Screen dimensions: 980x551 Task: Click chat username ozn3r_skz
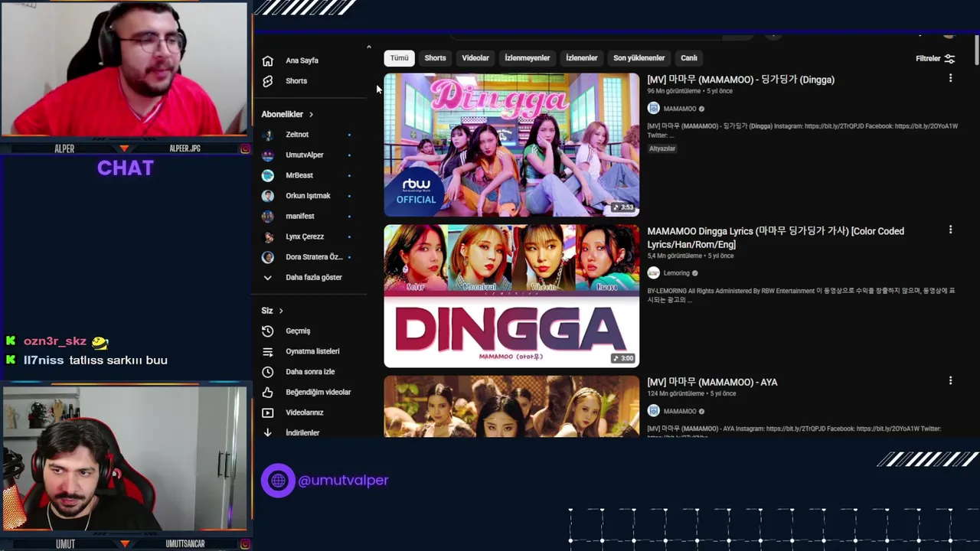click(55, 341)
